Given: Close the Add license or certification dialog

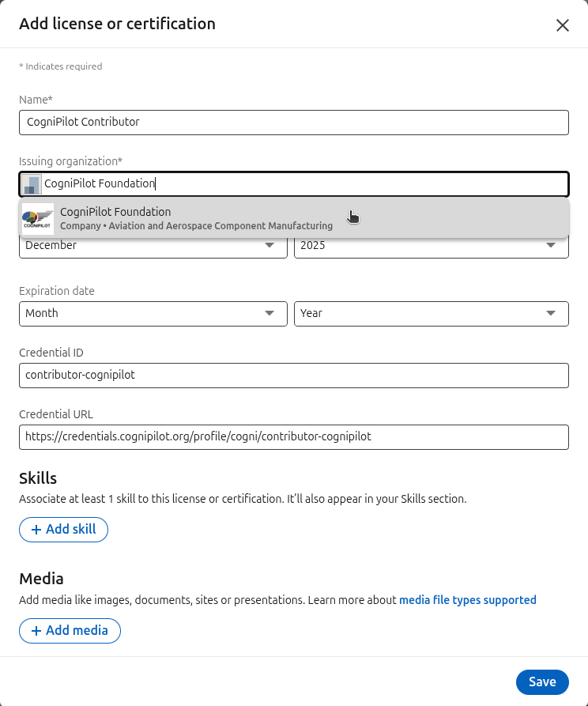Looking at the screenshot, I should point(563,25).
